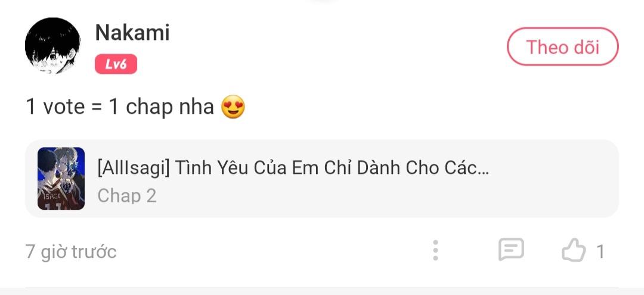View the Lv6 level badge

coord(116,64)
